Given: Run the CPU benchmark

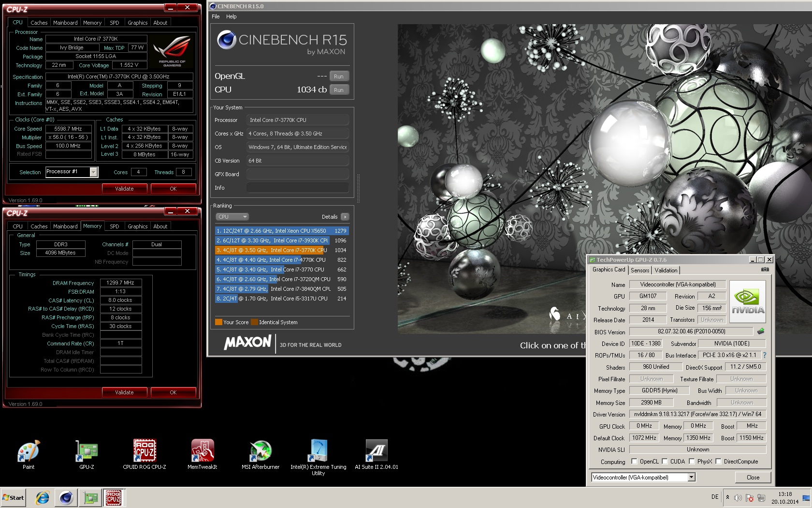Looking at the screenshot, I should tap(339, 90).
